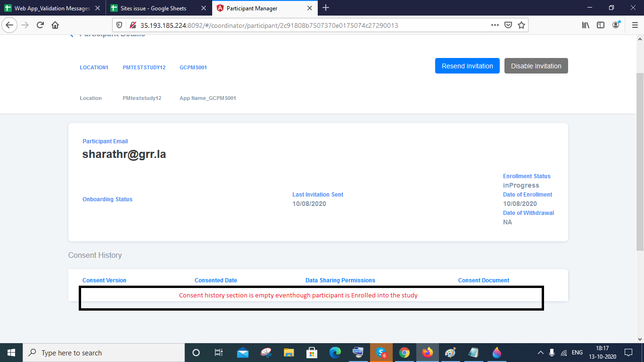Open the page actions ellipsis menu
The height and width of the screenshot is (362, 644).
495,25
